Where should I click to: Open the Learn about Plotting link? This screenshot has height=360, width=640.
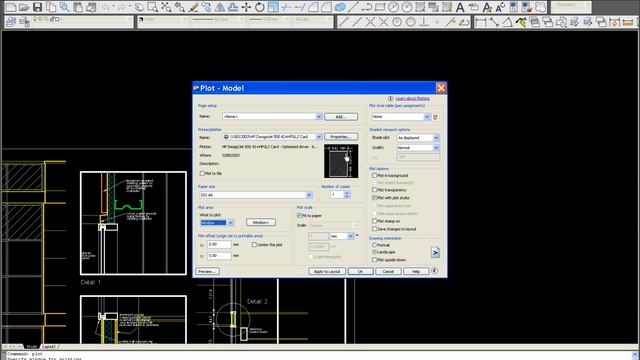(x=413, y=99)
